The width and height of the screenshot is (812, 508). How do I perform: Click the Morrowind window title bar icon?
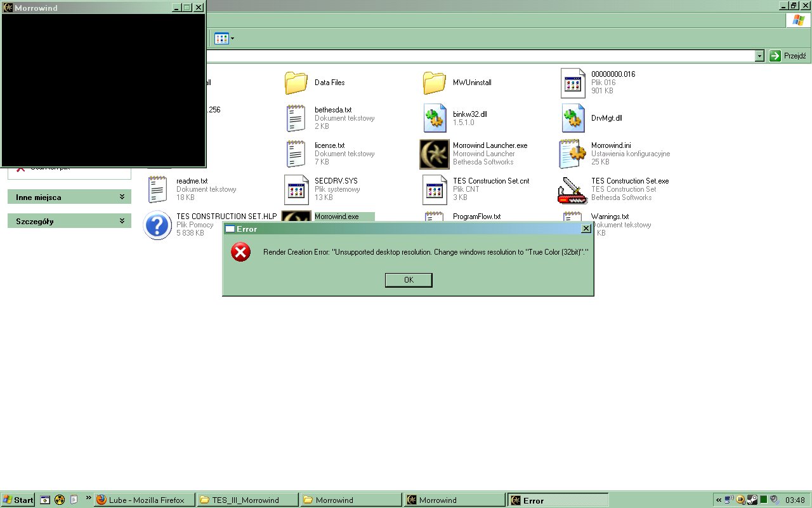[8, 8]
